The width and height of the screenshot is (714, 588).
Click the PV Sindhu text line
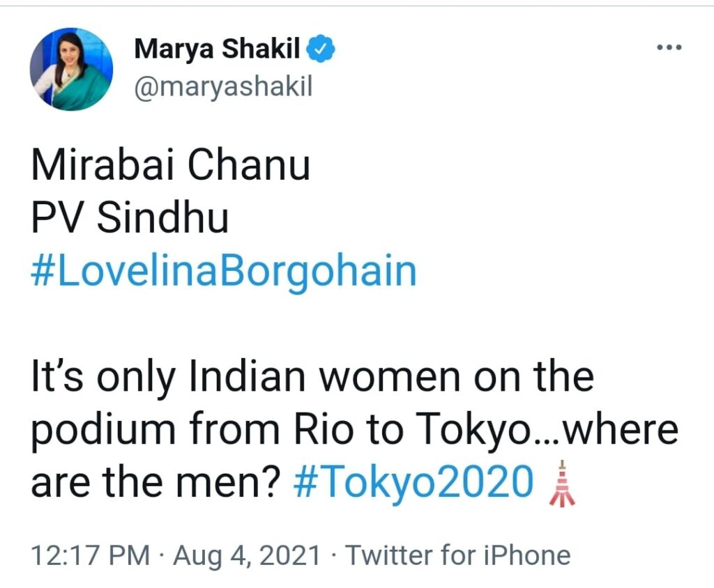[130, 218]
